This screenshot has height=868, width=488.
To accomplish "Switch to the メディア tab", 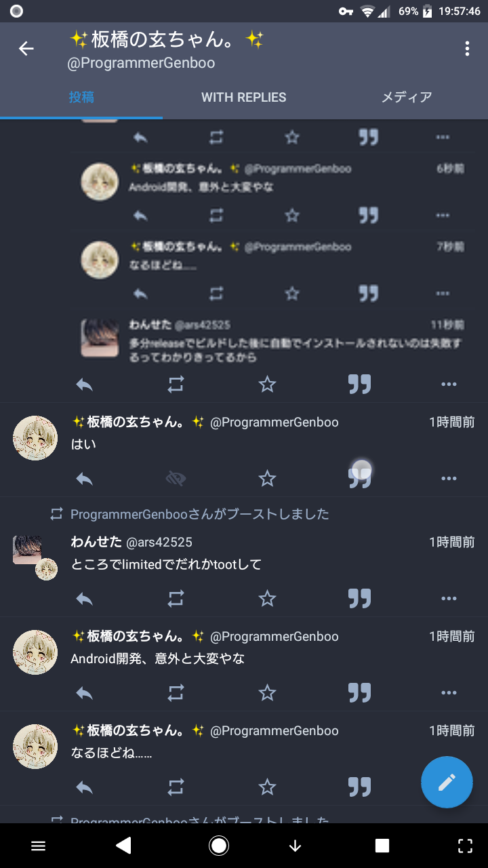I will point(407,97).
